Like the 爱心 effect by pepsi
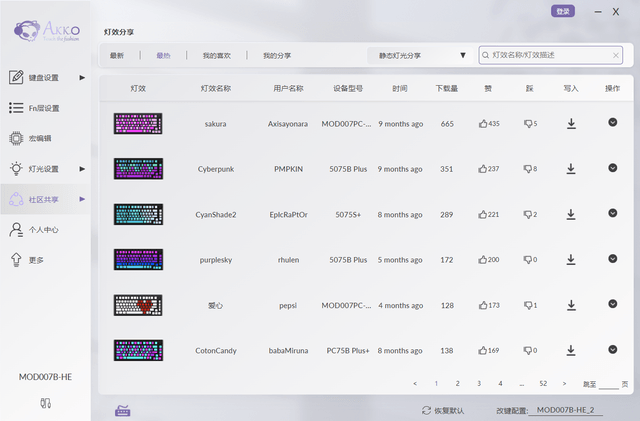Screen dimensions: 640x421 coord(483,305)
